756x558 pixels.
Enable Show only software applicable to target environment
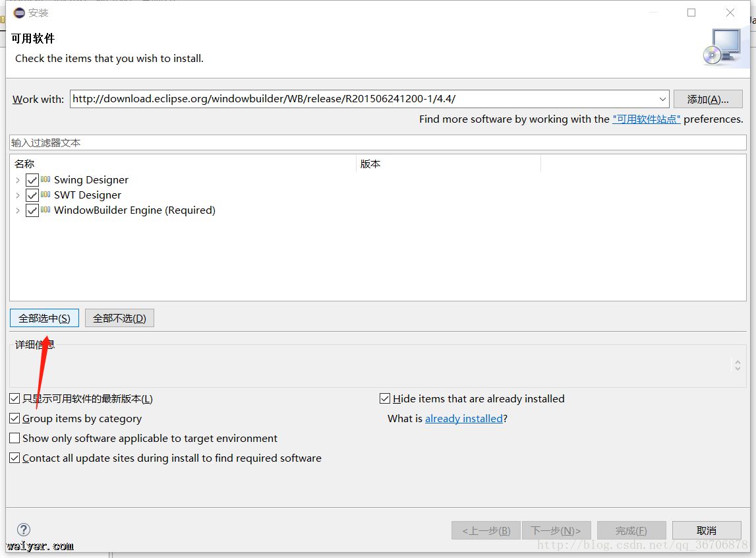click(15, 438)
